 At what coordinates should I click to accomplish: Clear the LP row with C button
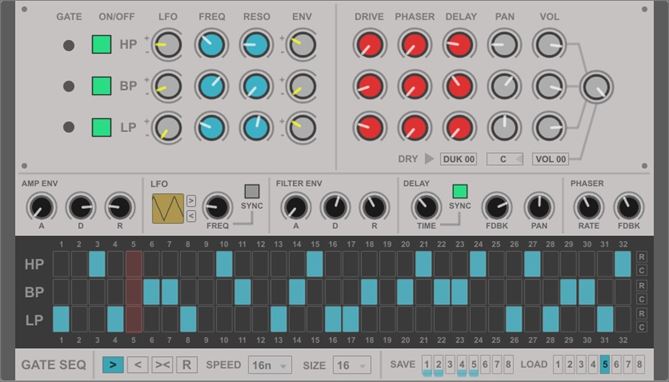[x=641, y=327]
